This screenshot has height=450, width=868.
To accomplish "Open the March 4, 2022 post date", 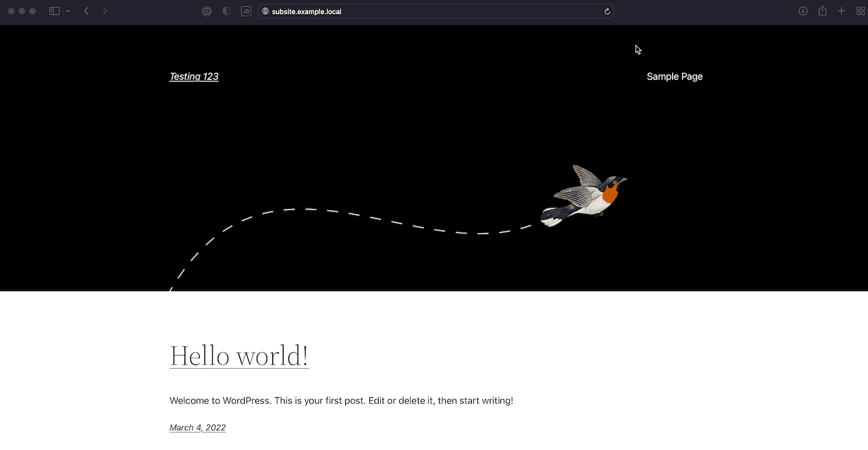I will [197, 427].
